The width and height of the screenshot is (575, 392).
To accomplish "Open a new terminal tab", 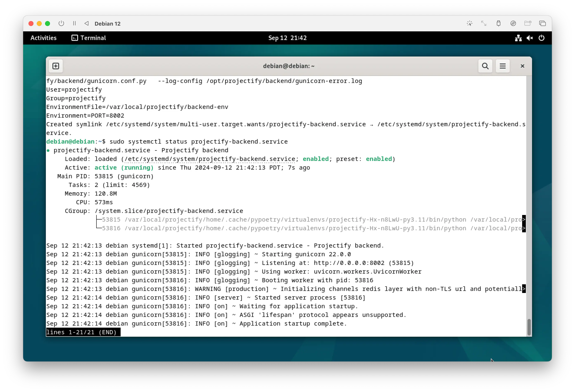I will (x=56, y=66).
